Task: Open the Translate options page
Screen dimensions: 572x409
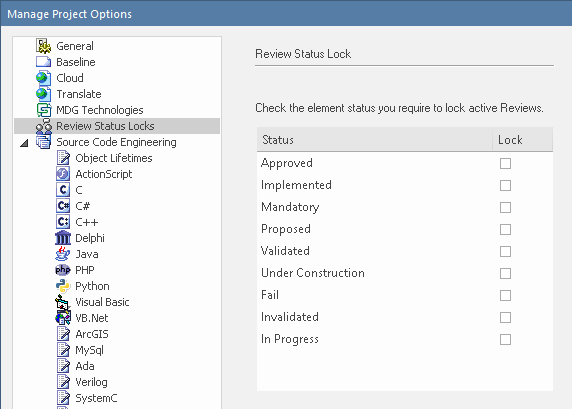Action: [x=79, y=94]
